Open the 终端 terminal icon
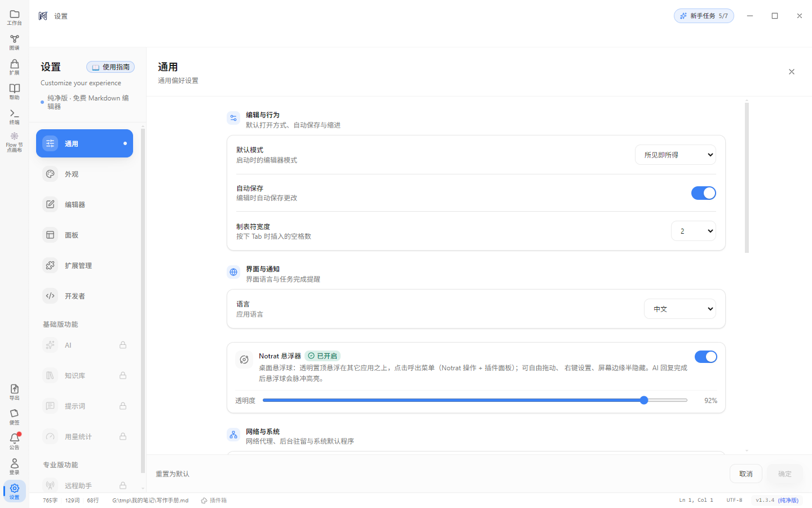 pos(15,117)
